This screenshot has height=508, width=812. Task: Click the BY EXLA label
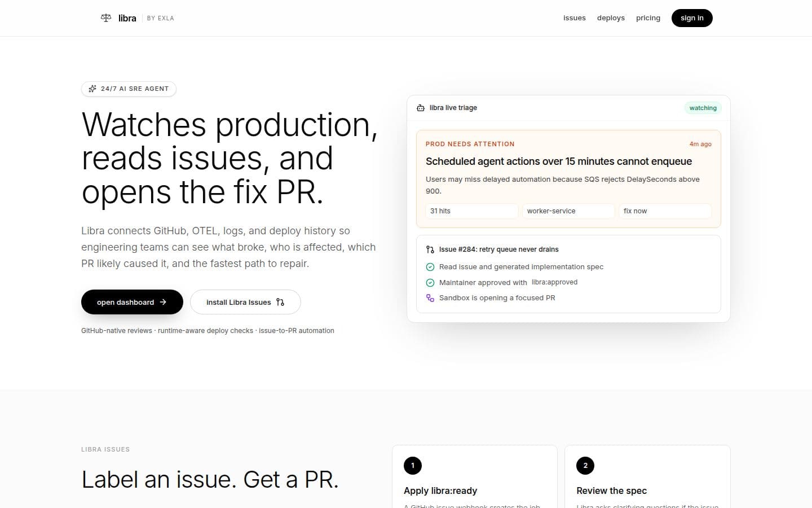click(161, 18)
